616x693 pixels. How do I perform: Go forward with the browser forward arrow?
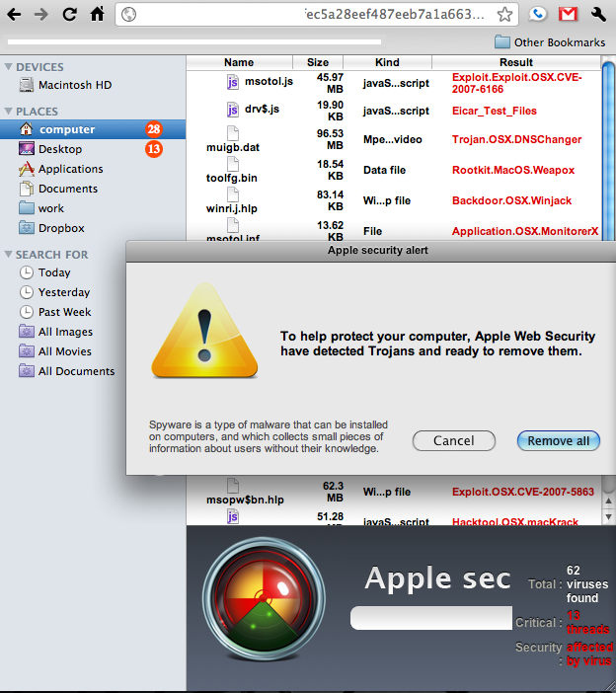(41, 14)
